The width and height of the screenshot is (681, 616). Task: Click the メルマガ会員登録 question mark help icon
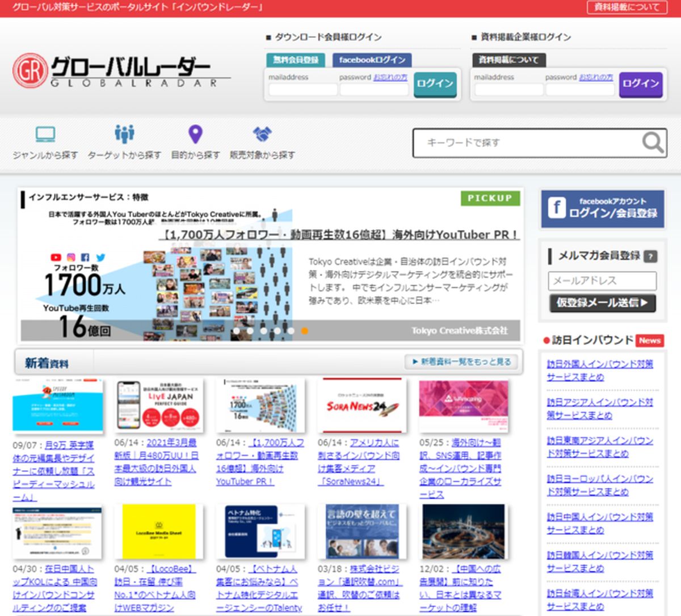(650, 256)
